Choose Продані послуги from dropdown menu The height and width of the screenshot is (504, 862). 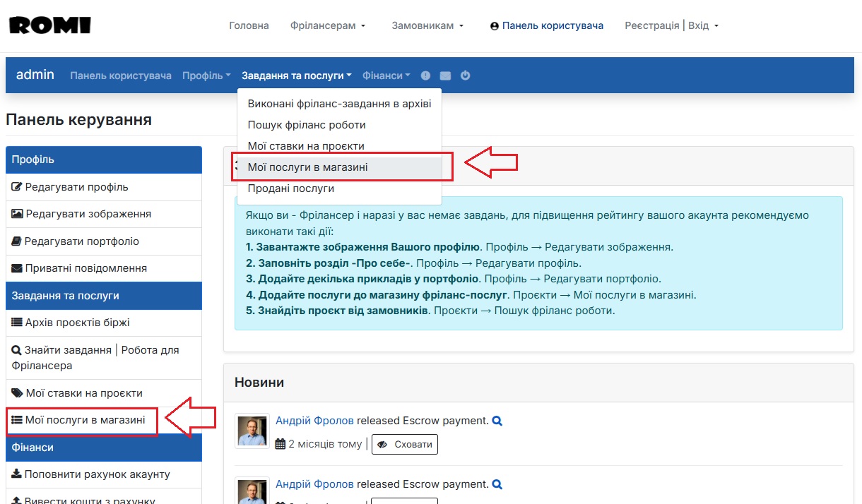pyautogui.click(x=290, y=188)
